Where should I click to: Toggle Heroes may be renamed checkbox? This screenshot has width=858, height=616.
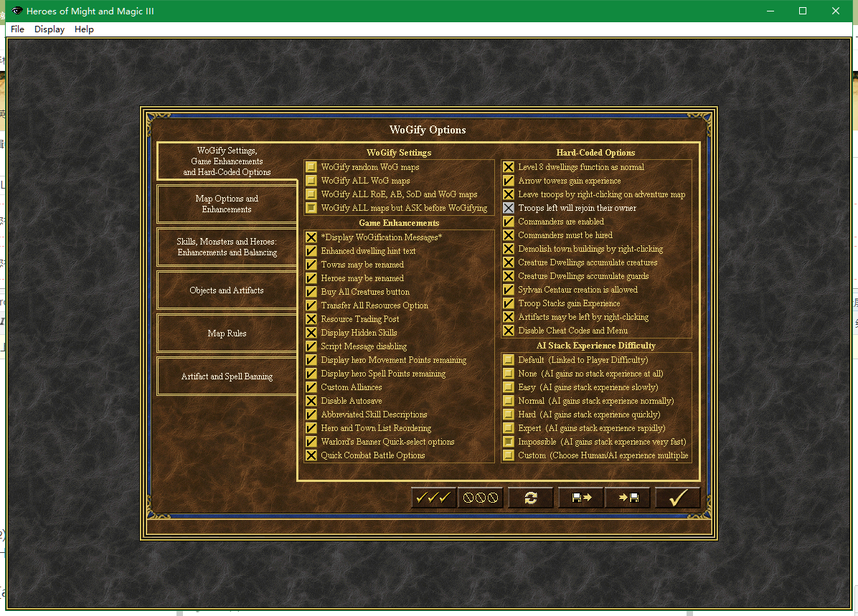pos(311,278)
